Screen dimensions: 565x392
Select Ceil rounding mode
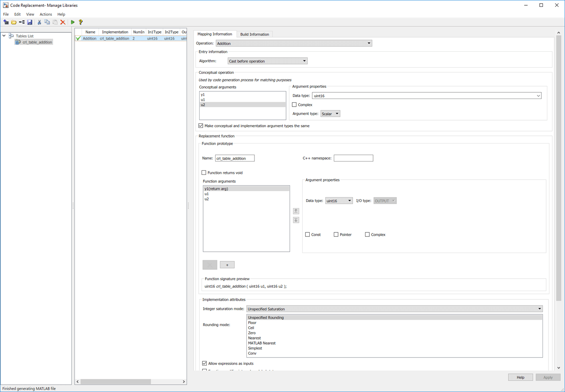pyautogui.click(x=394, y=328)
